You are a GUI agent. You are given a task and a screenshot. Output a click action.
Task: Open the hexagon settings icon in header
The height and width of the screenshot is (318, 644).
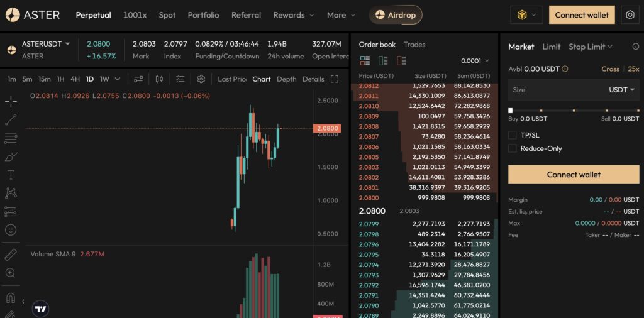pos(630,15)
